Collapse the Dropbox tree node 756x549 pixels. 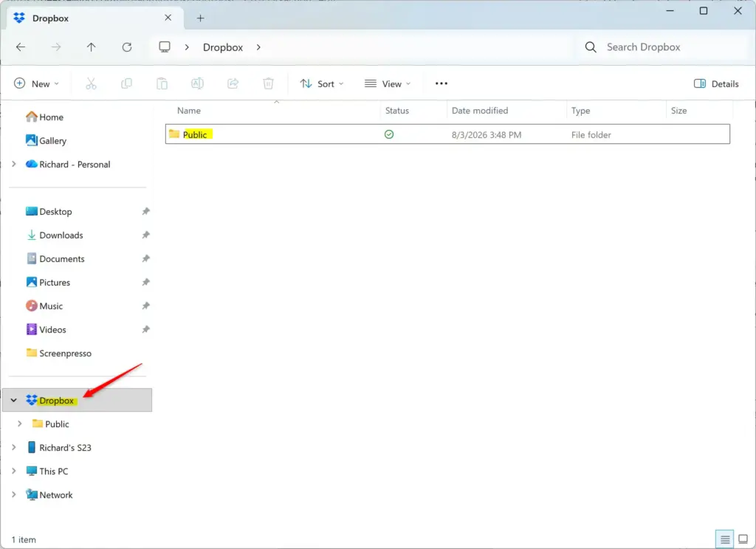(14, 400)
